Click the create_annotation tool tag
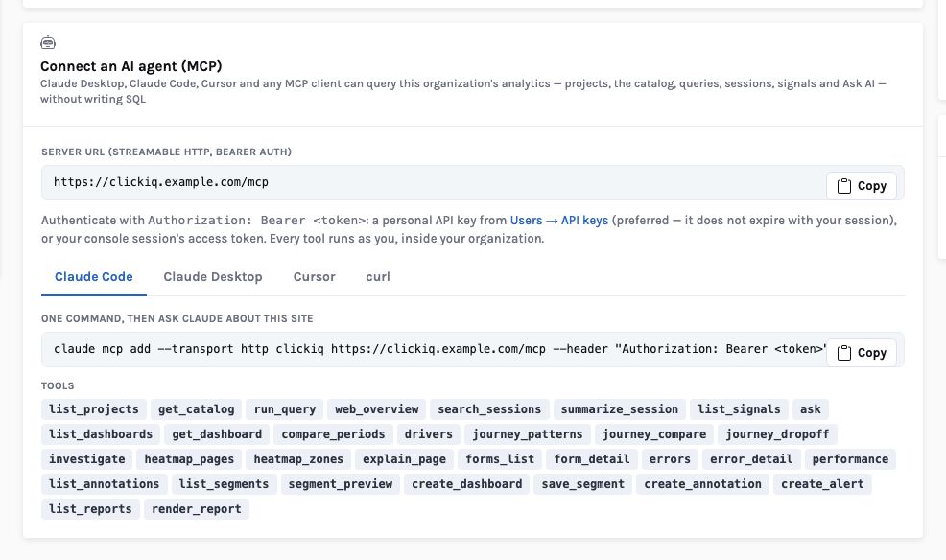 702,484
